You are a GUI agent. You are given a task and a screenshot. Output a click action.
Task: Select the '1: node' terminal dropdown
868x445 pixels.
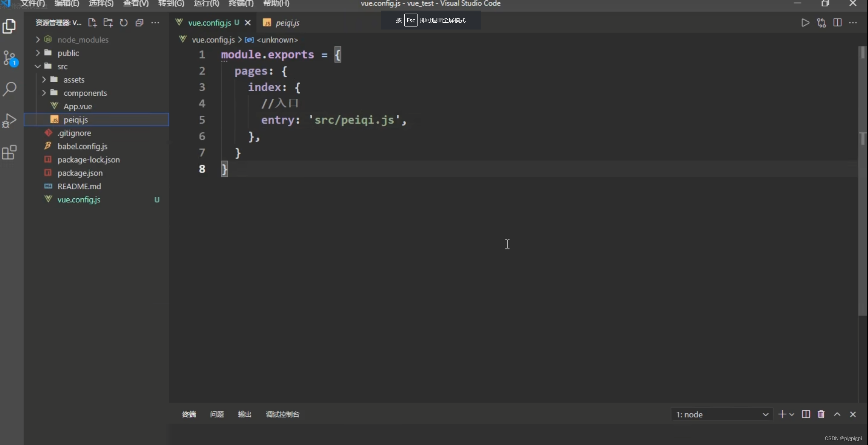pos(722,414)
